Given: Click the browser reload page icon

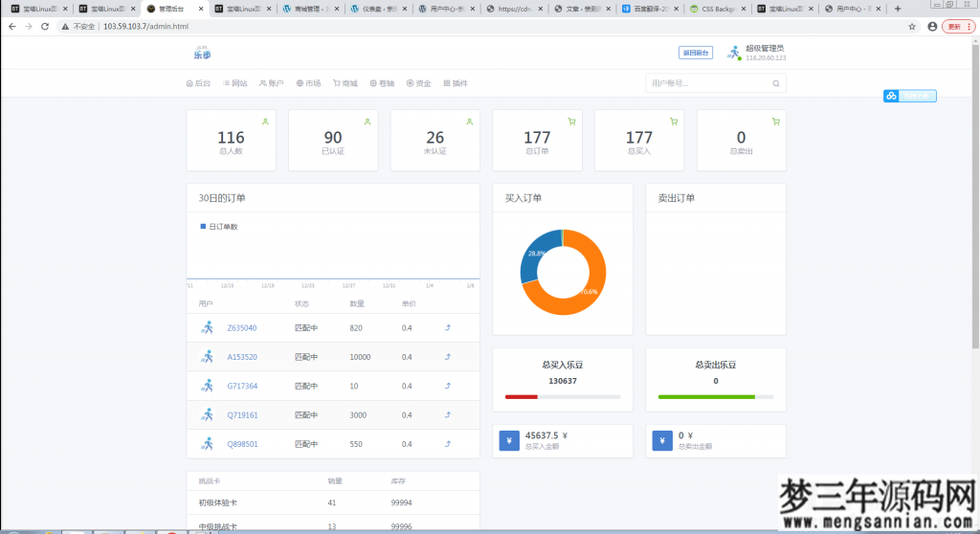Looking at the screenshot, I should coord(46,27).
